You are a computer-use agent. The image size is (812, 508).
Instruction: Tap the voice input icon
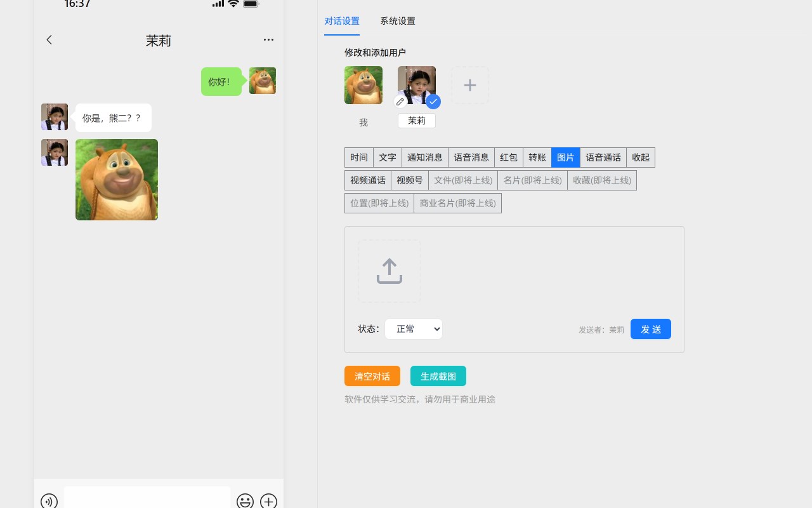[49, 501]
